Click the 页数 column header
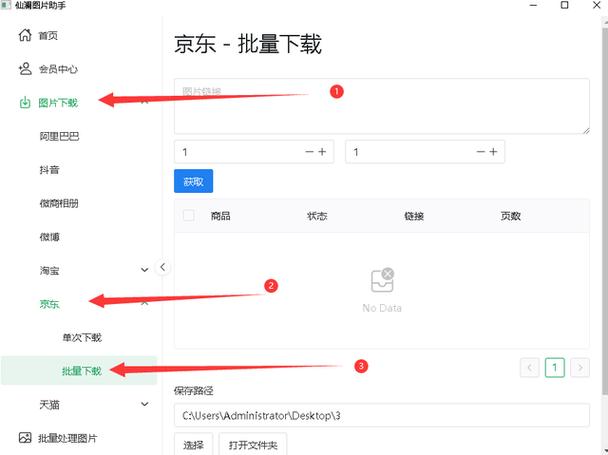The image size is (608, 455). click(x=510, y=216)
